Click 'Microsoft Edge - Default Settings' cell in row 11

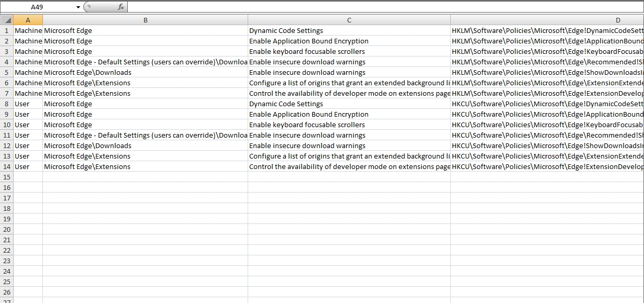tap(145, 135)
